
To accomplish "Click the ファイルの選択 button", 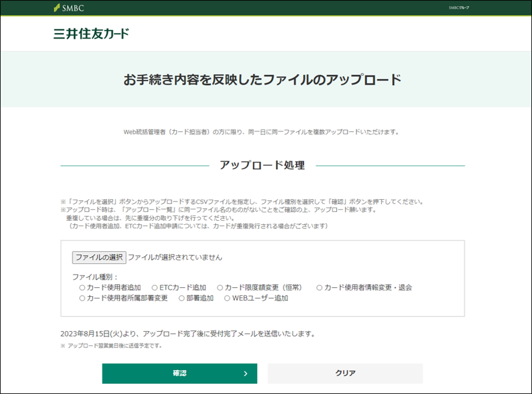I will tap(99, 257).
